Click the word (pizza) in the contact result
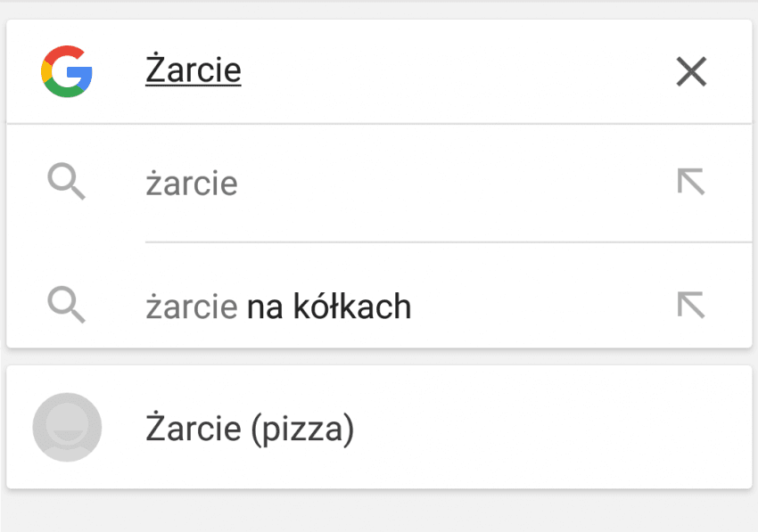758x532 pixels. [302, 430]
